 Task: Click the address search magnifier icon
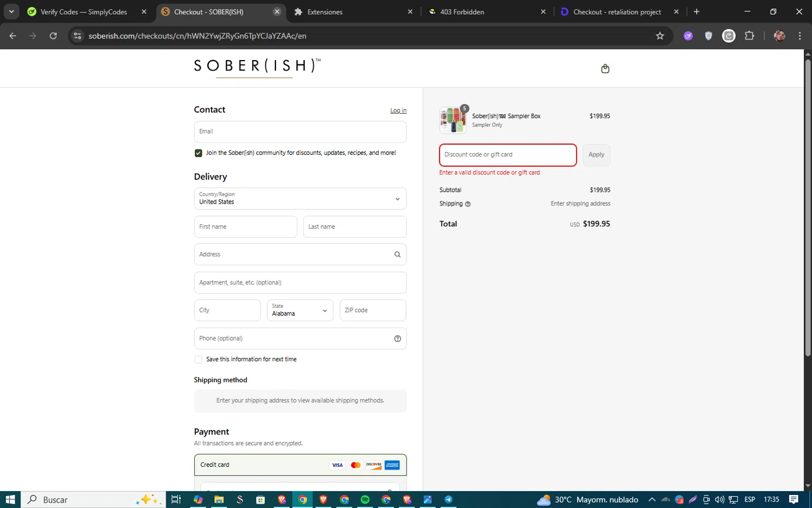tap(397, 255)
